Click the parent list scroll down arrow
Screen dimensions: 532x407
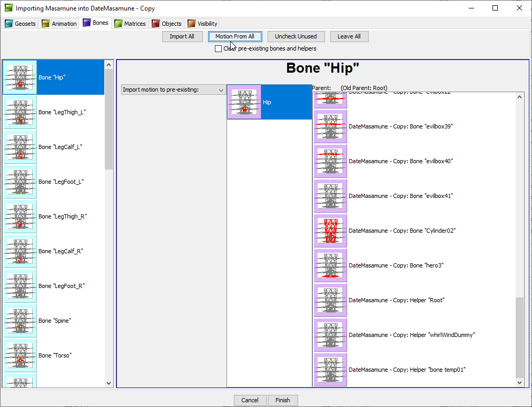519,382
